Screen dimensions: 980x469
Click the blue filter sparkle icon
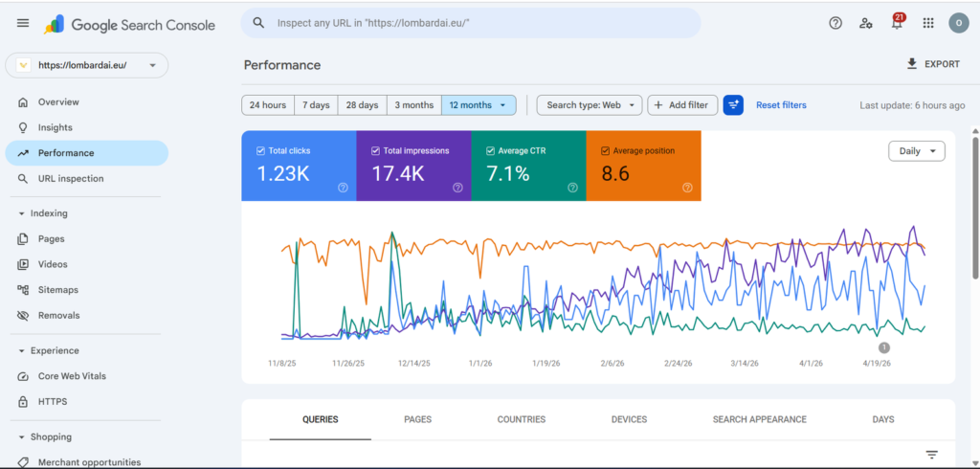tap(733, 105)
